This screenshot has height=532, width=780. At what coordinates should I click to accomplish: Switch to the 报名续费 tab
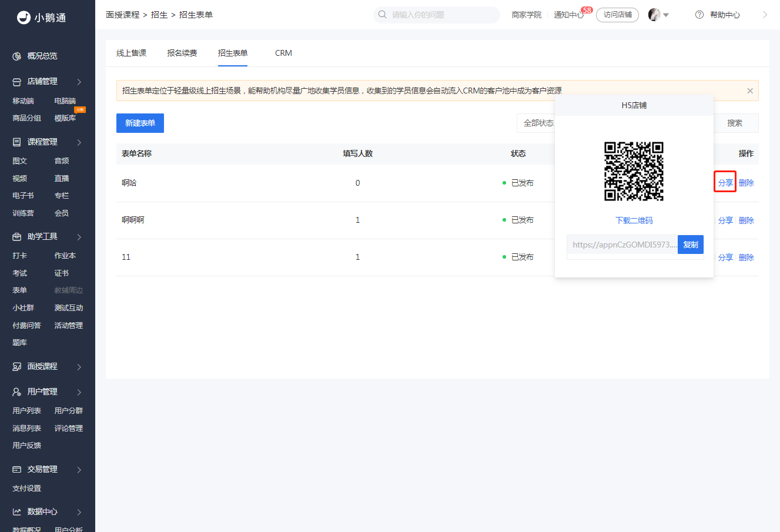tap(182, 53)
